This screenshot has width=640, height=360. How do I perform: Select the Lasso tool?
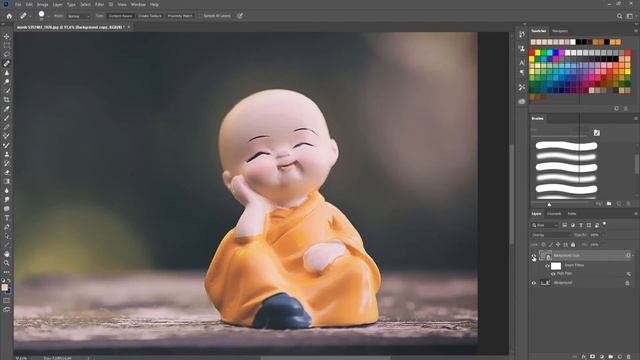pos(7,54)
